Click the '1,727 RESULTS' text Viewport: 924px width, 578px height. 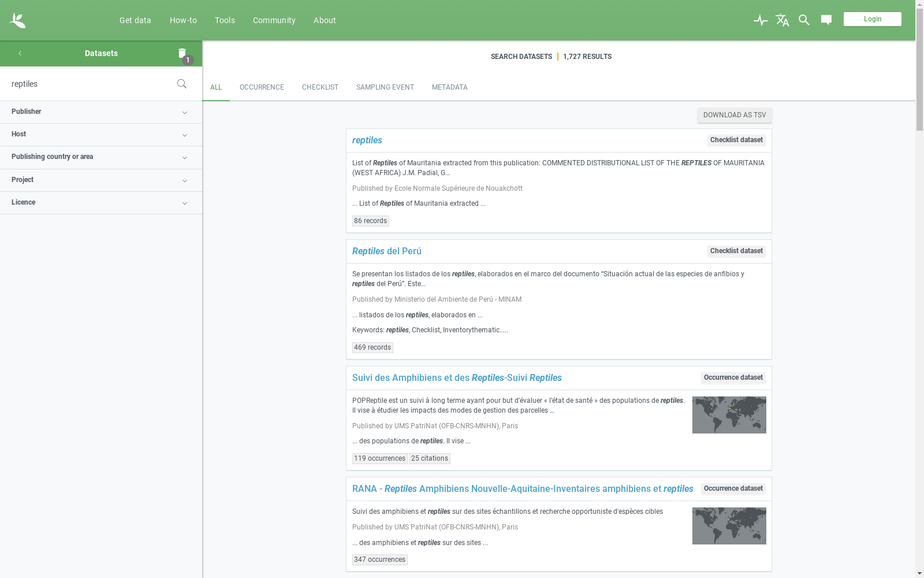(x=587, y=57)
